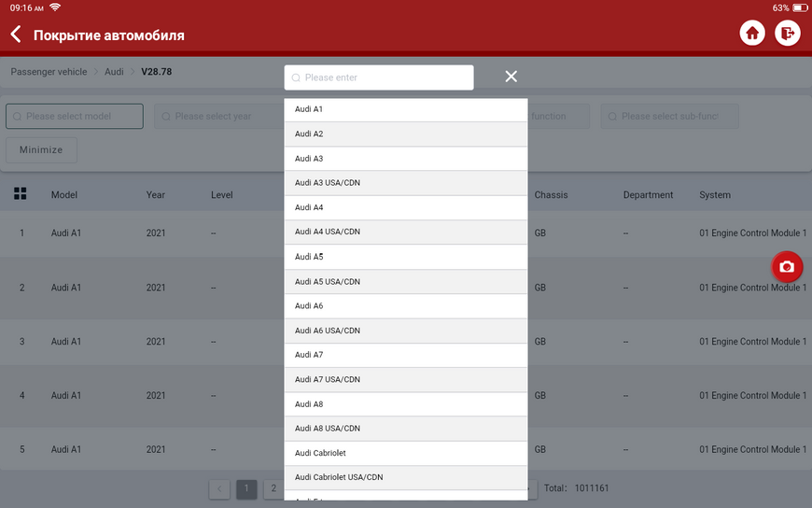Click year 2021 in row 3
812x508 pixels.
point(155,342)
